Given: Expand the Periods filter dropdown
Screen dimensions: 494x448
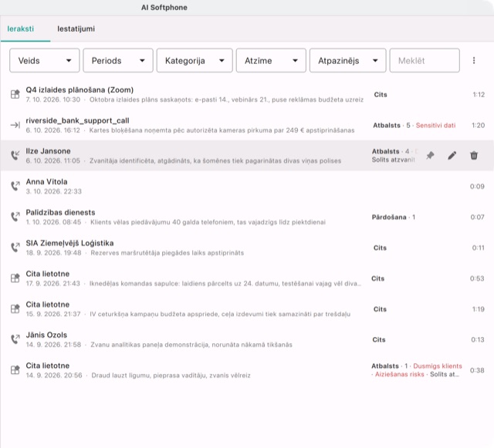Looking at the screenshot, I should pos(118,60).
